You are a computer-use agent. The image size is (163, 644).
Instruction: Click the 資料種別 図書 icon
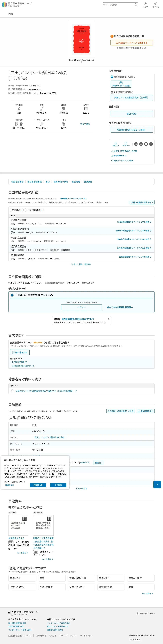click(19, 109)
